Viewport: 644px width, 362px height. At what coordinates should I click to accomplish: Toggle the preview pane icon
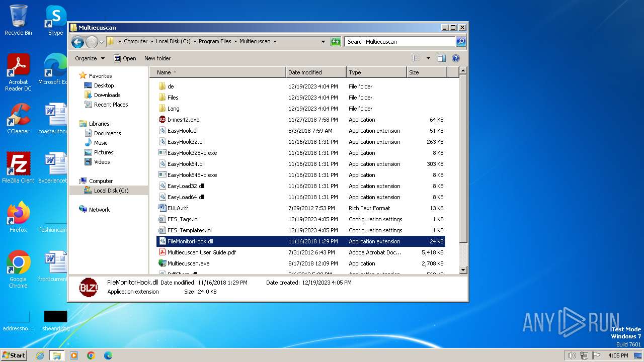(442, 58)
